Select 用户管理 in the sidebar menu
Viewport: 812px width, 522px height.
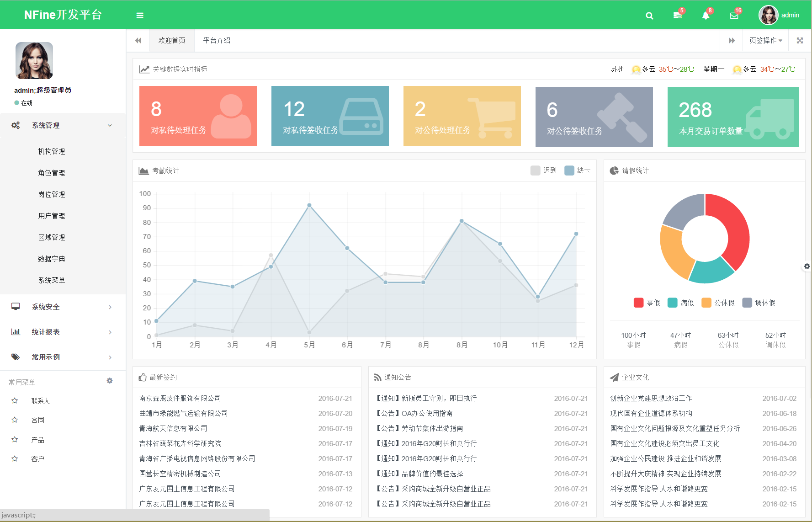tap(51, 215)
